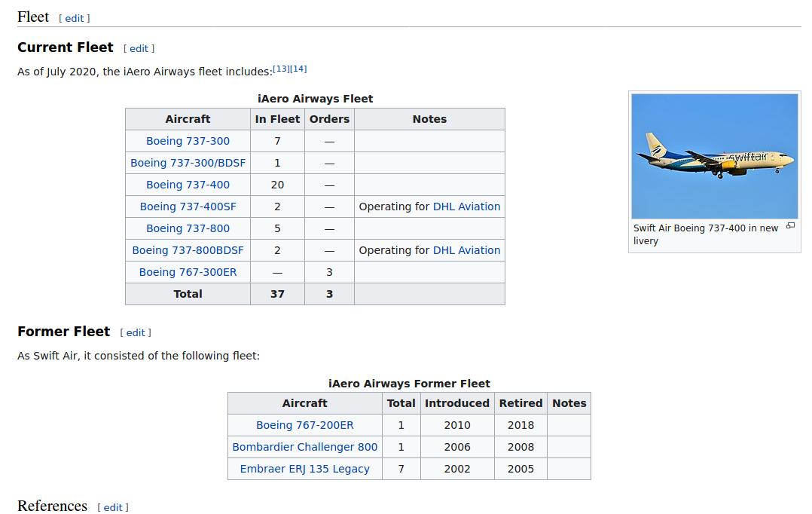Click the introduced year 2010
Image resolution: width=812 pixels, height=514 pixels.
pyautogui.click(x=457, y=425)
